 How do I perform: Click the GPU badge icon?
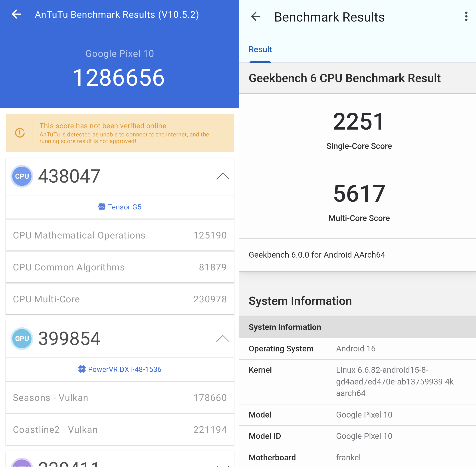click(x=22, y=339)
